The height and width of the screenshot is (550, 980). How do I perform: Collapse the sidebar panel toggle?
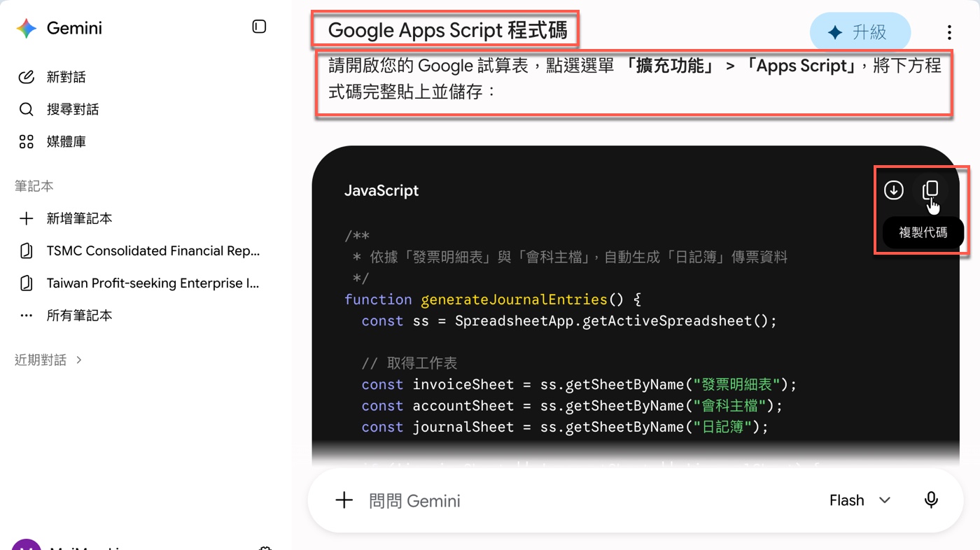pos(259,27)
